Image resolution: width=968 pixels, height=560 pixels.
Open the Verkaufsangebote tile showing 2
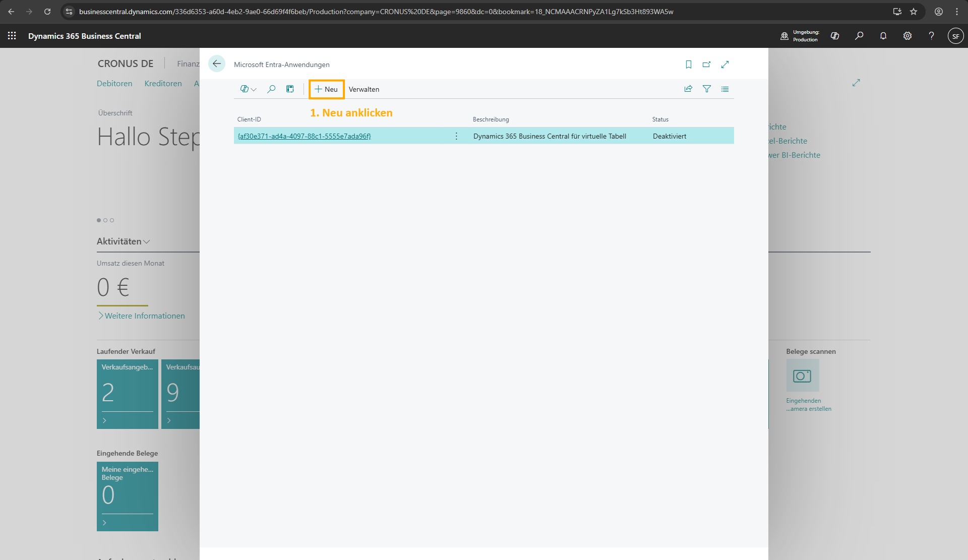pyautogui.click(x=128, y=394)
